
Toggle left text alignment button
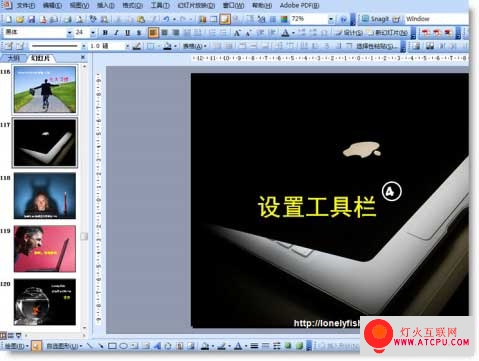click(153, 33)
